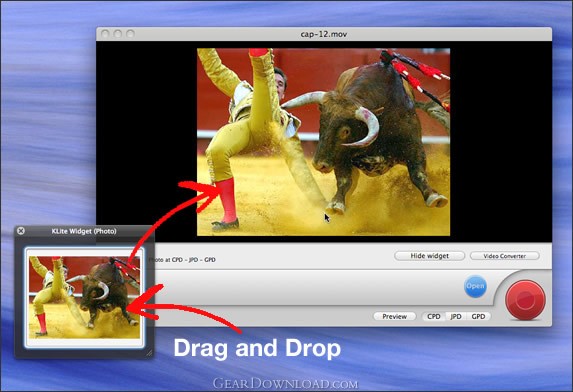573x392 pixels.
Task: Select the GPD format segment
Action: click(478, 316)
